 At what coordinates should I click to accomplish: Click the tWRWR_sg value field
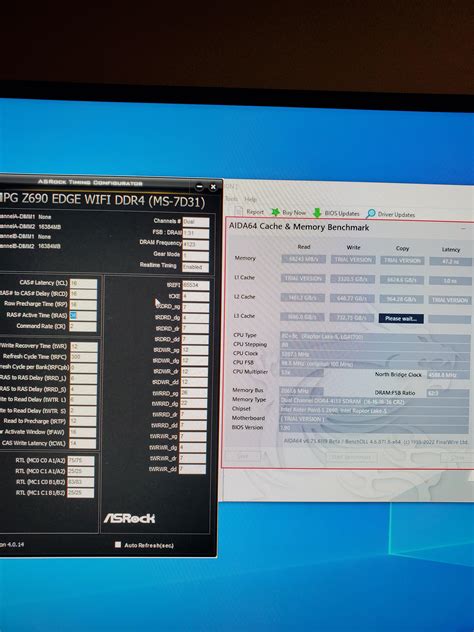coord(193,437)
